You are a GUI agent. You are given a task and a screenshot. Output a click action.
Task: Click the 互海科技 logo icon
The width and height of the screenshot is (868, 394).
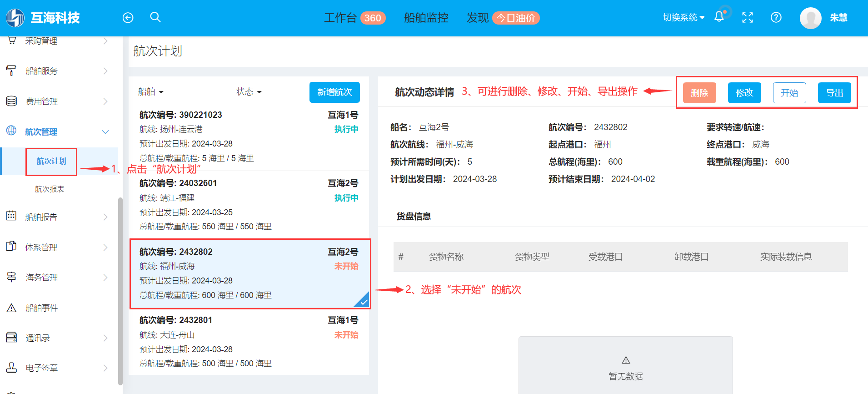15,18
